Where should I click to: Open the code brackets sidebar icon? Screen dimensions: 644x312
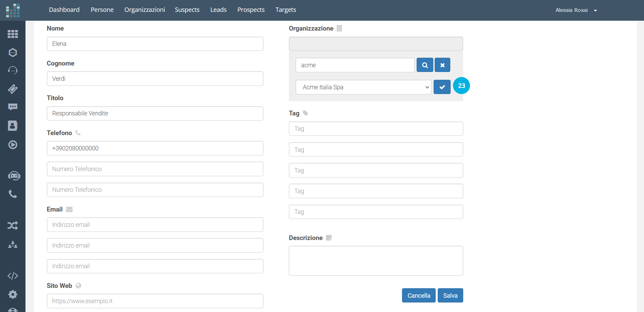[x=13, y=276]
